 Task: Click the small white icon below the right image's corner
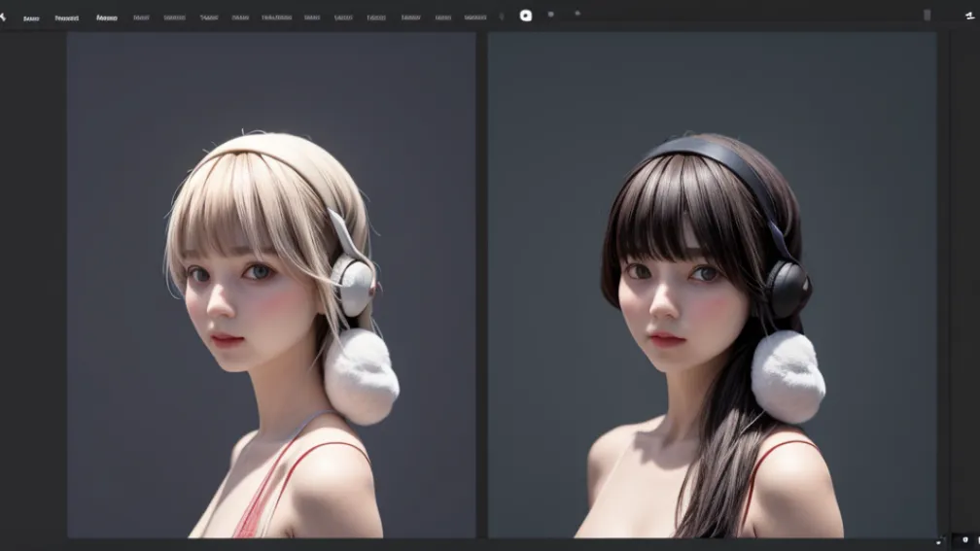[x=938, y=541]
